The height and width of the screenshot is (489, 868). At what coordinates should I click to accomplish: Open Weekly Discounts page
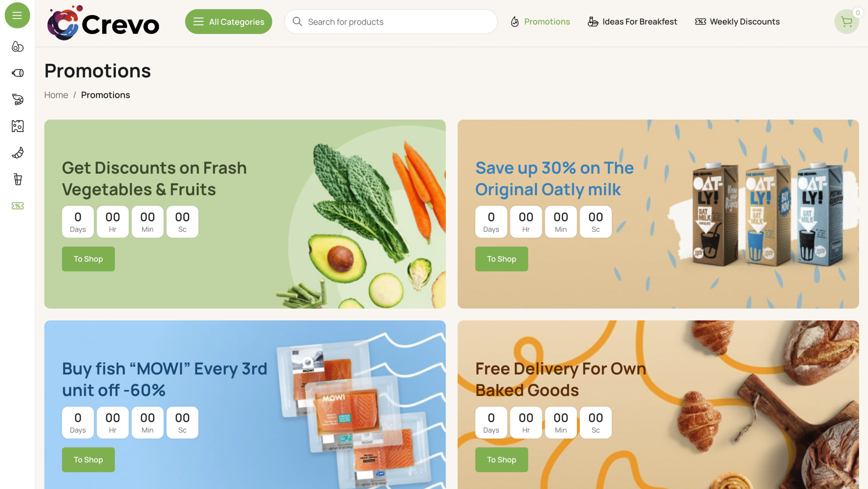coord(737,22)
